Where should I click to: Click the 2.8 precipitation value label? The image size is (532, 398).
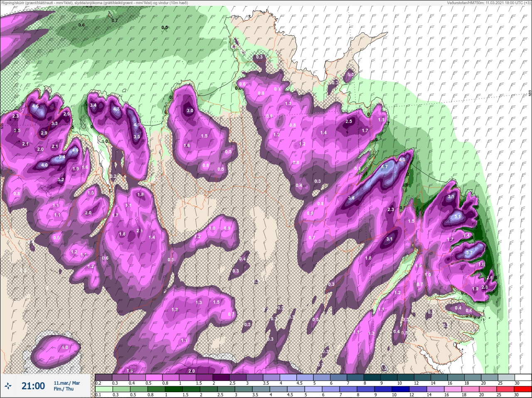(485, 287)
